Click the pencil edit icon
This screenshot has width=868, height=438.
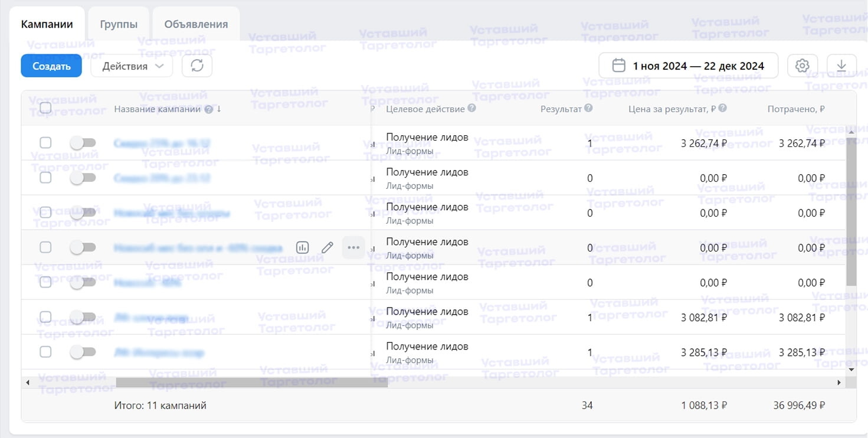coord(327,247)
